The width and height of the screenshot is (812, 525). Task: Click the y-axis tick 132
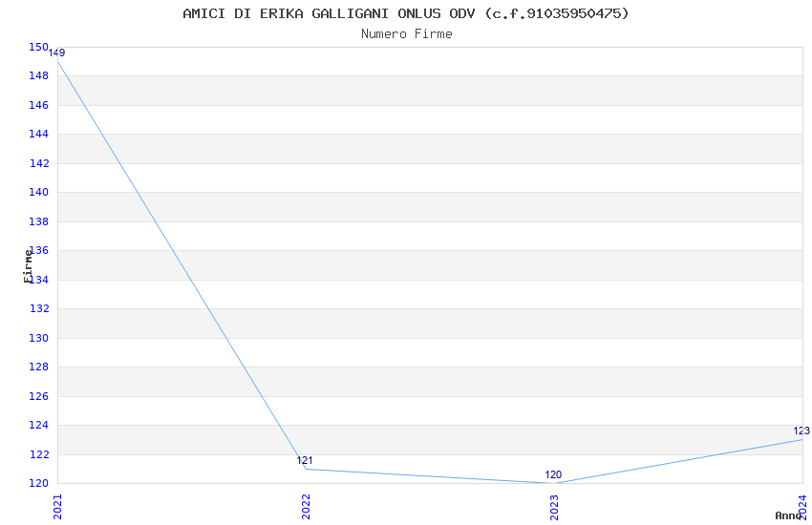(x=38, y=308)
